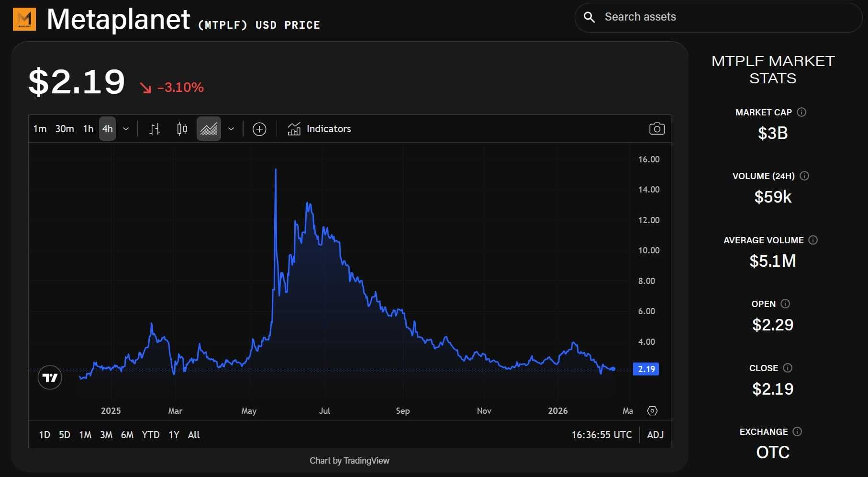The image size is (868, 477).
Task: Open the Chart by TradingView link
Action: click(x=349, y=460)
